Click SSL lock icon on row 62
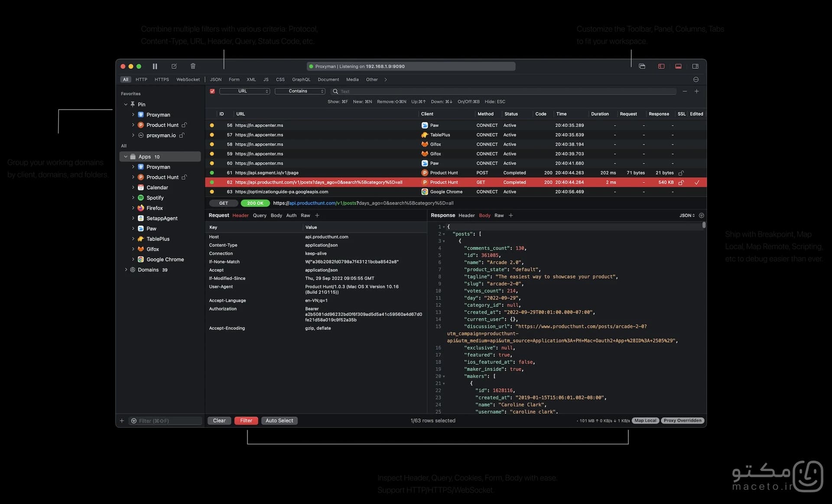This screenshot has width=832, height=504. point(681,182)
